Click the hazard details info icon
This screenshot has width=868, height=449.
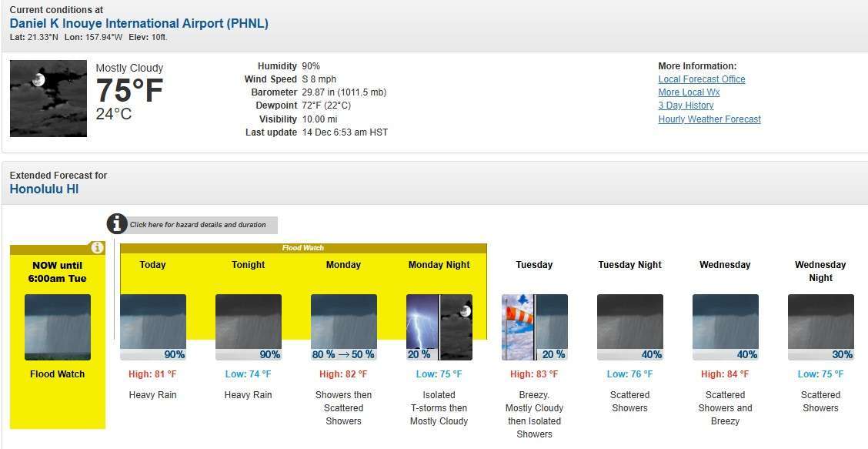pos(117,224)
